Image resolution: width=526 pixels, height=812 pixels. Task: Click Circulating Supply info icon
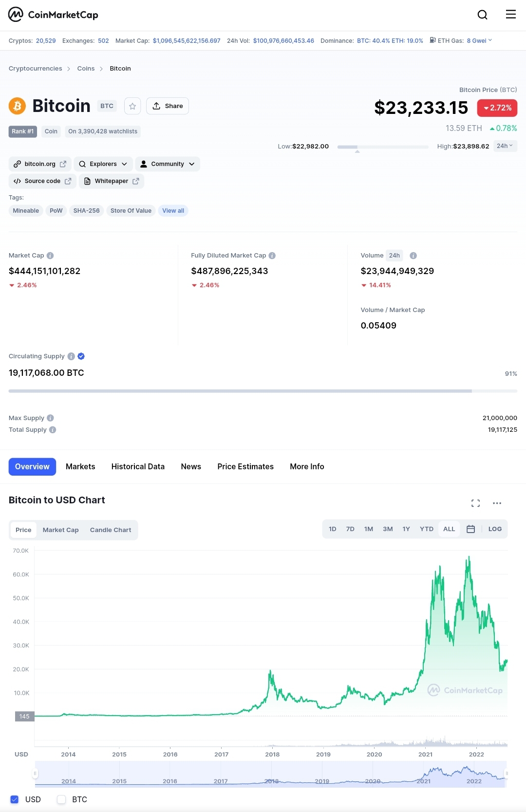click(x=71, y=356)
